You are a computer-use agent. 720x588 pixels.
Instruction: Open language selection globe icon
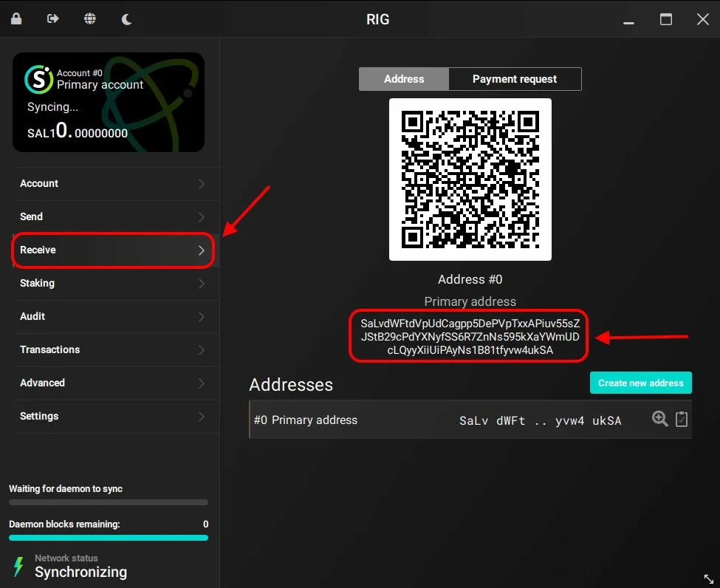(x=90, y=19)
